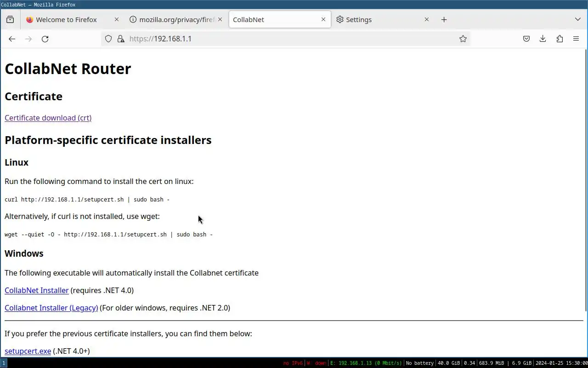Close the Settings tab
This screenshot has height=368, width=588.
tap(427, 19)
